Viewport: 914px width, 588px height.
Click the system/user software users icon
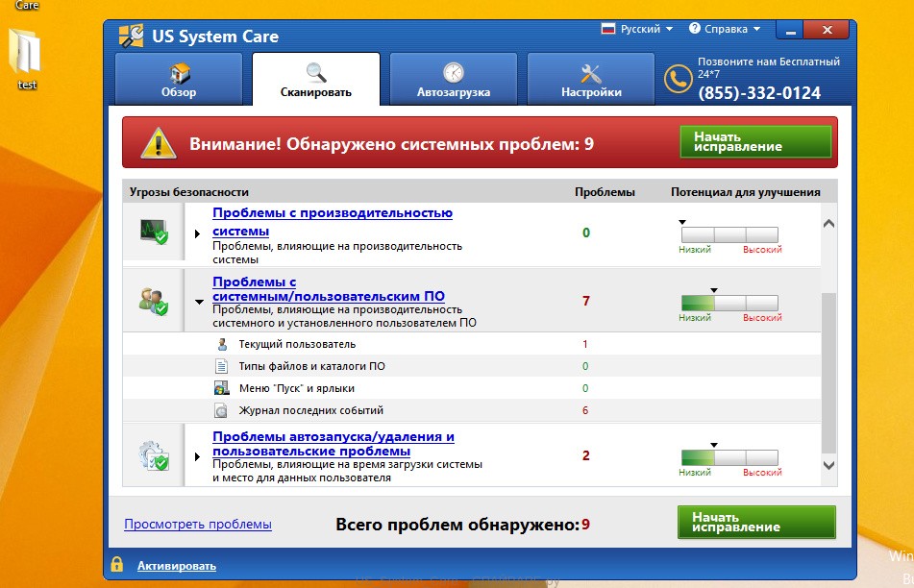[154, 301]
